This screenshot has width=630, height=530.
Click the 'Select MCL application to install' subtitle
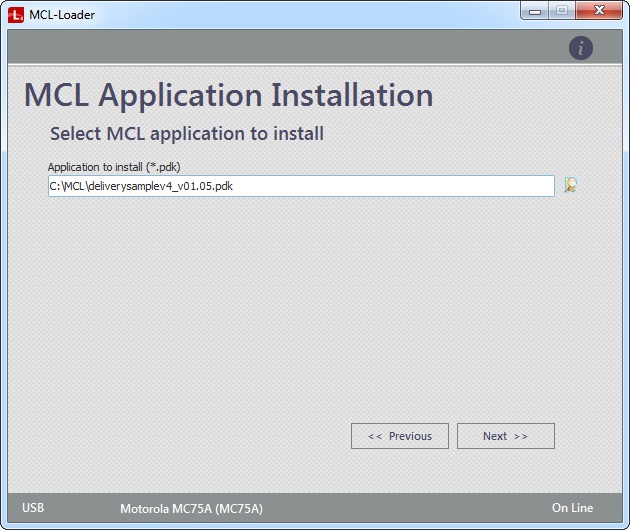(186, 133)
